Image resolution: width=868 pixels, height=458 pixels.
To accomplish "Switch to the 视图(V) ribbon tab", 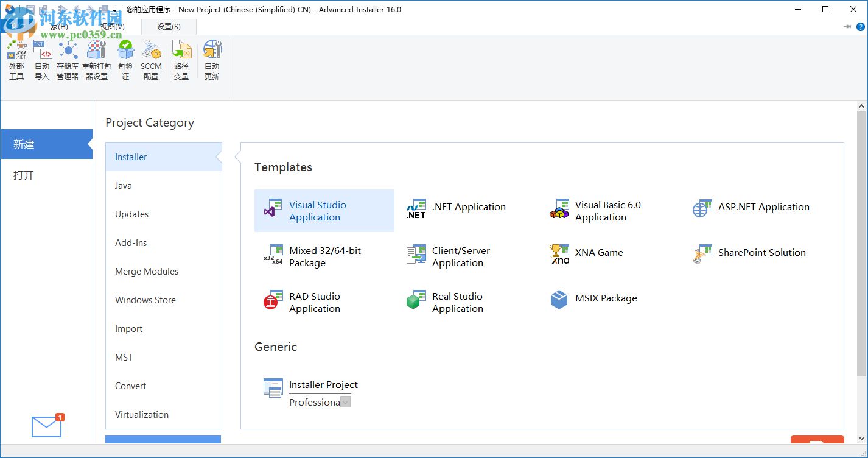I will click(x=112, y=27).
